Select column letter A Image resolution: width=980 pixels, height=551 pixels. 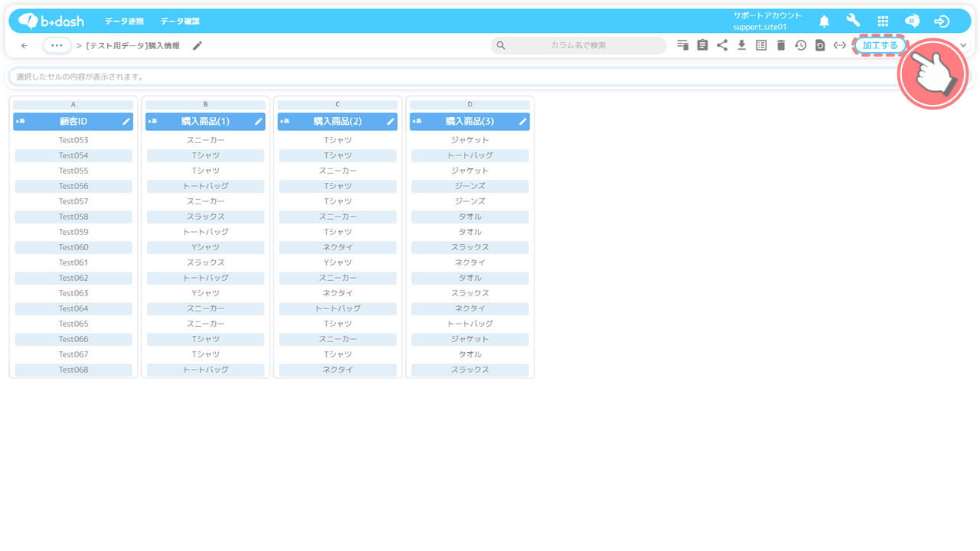coord(73,104)
